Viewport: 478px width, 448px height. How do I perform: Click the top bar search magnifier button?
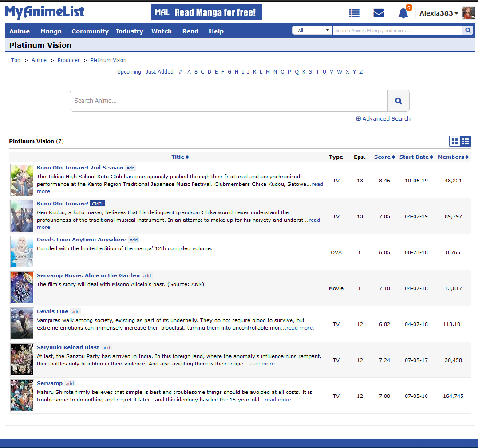click(x=468, y=30)
